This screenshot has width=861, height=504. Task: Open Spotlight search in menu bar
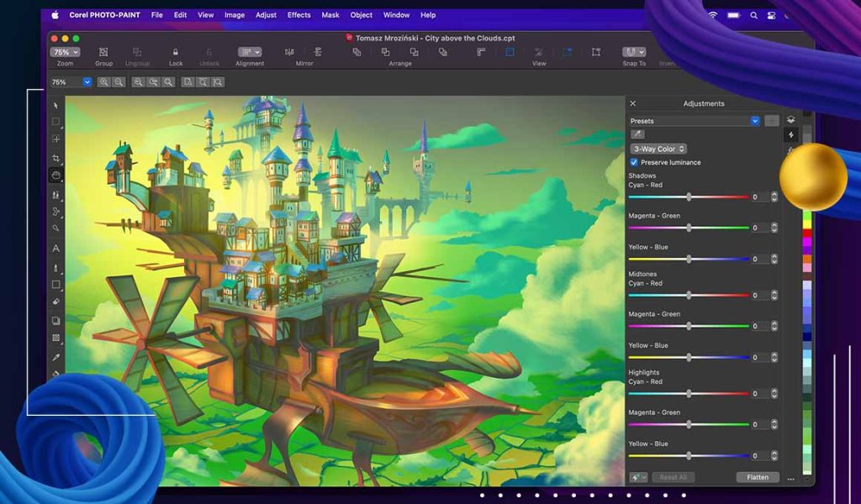[754, 15]
